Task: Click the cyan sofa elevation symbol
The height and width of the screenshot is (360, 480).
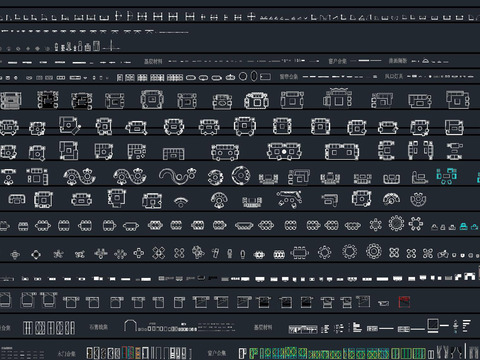Action: [463, 227]
